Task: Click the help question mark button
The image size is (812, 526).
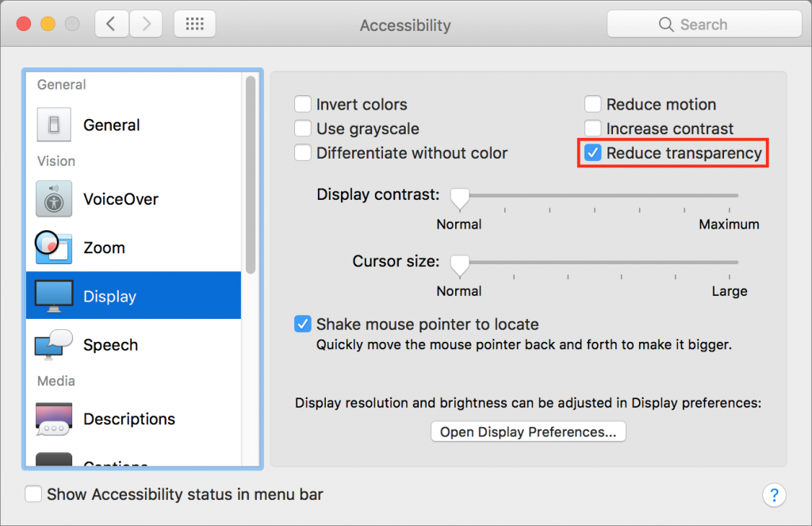Action: pos(774,495)
